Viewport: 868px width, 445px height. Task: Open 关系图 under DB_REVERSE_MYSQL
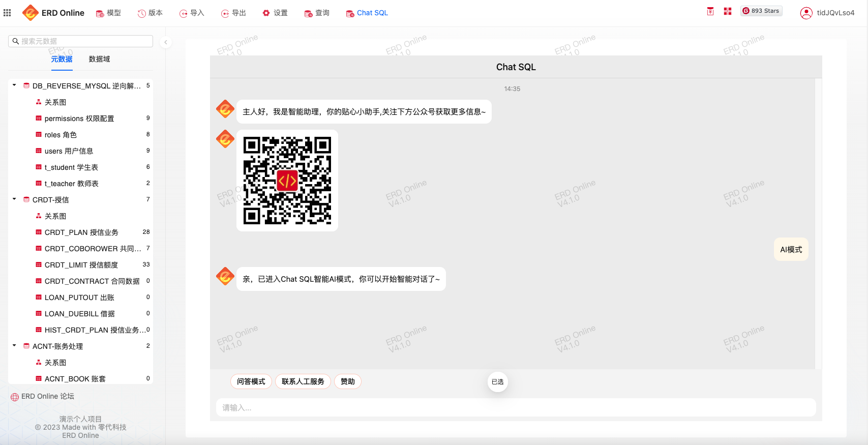(x=55, y=102)
